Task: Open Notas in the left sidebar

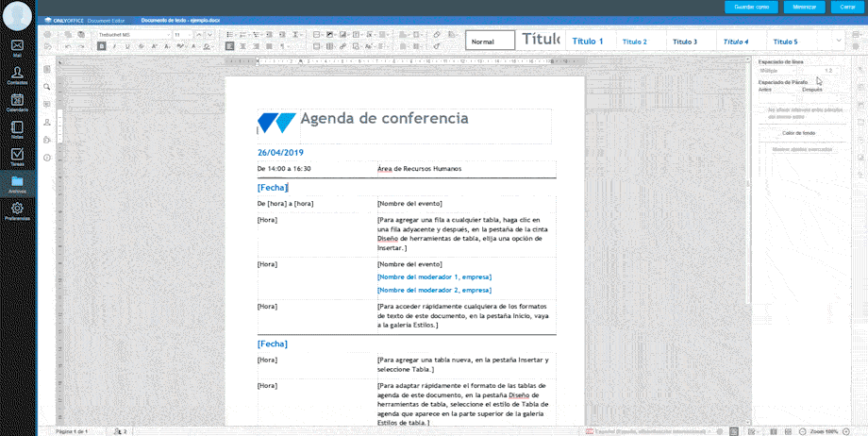Action: (x=17, y=129)
